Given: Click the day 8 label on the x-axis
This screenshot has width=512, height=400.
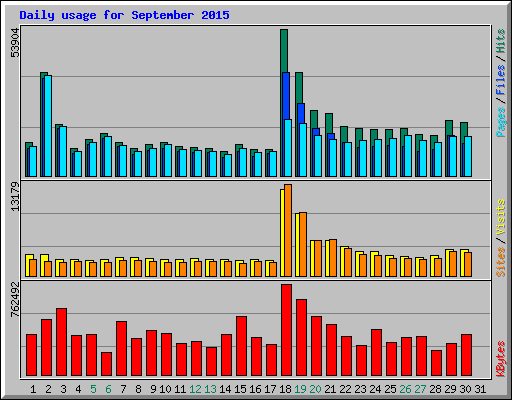Looking at the screenshot, I should (138, 389).
